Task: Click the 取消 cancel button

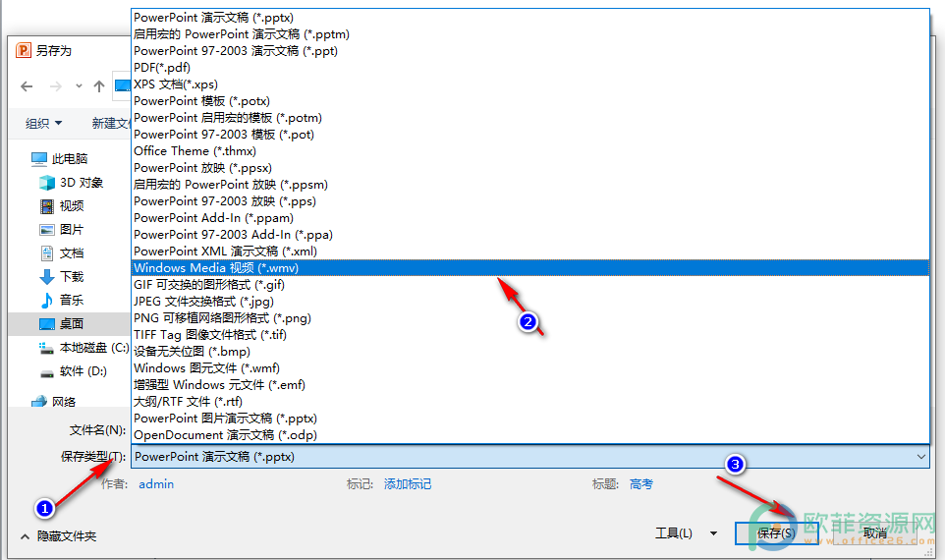Action: click(874, 533)
